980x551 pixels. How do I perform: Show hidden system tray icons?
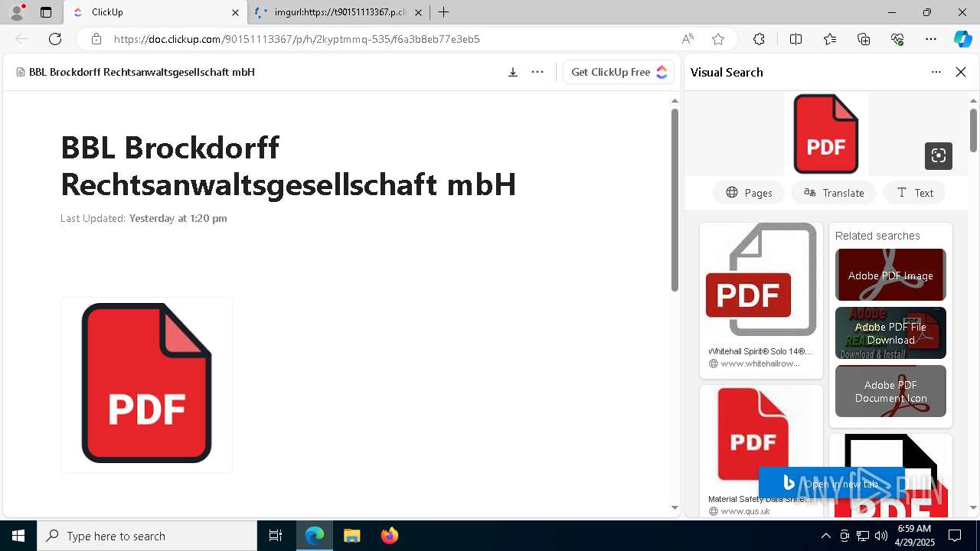pyautogui.click(x=825, y=536)
